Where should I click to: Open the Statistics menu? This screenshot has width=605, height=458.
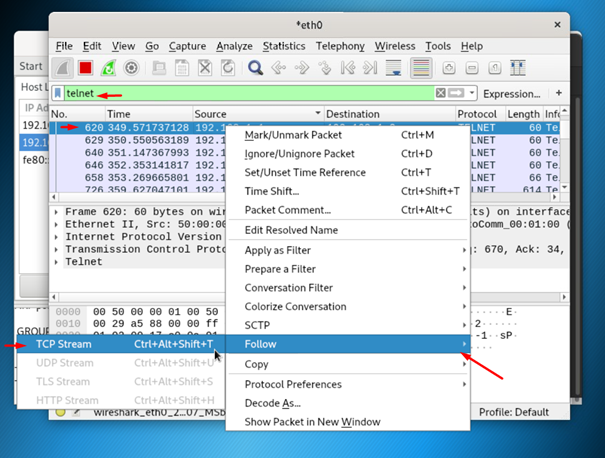(x=284, y=46)
